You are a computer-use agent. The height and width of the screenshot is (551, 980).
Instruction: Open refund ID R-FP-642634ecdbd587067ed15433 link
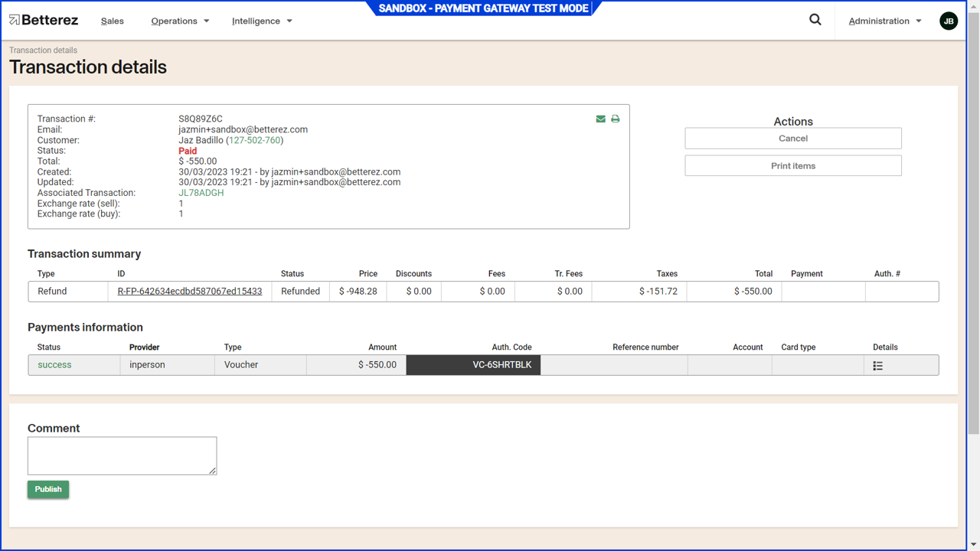coord(190,292)
